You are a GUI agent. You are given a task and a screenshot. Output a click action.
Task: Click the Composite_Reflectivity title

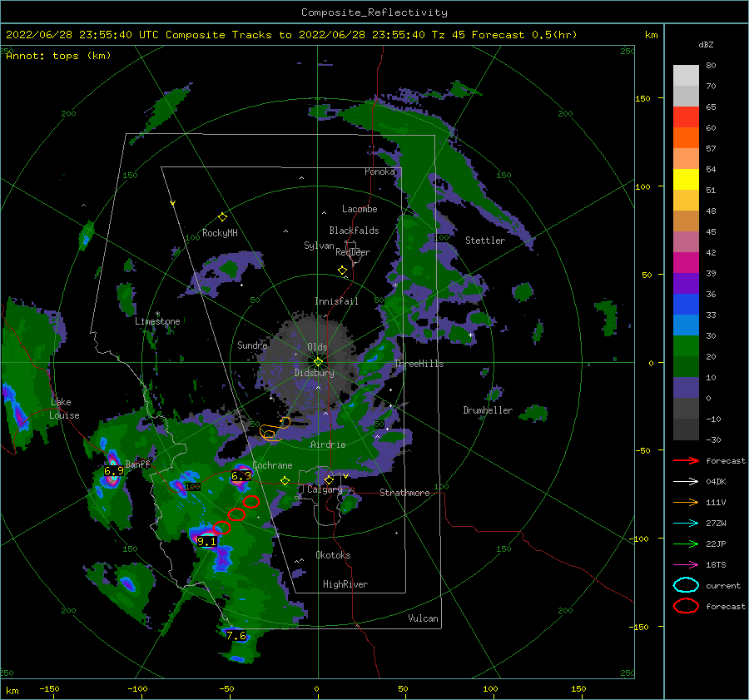(374, 12)
